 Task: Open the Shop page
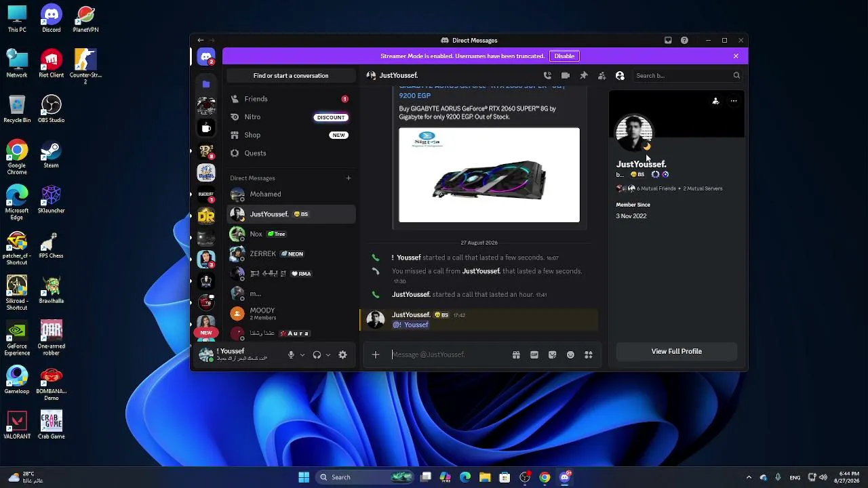(290, 135)
